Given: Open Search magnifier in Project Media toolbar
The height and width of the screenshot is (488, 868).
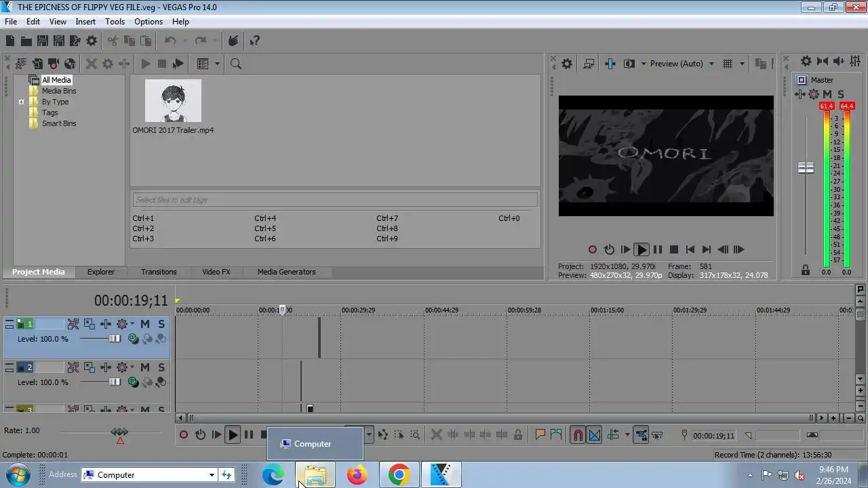Looking at the screenshot, I should 236,64.
